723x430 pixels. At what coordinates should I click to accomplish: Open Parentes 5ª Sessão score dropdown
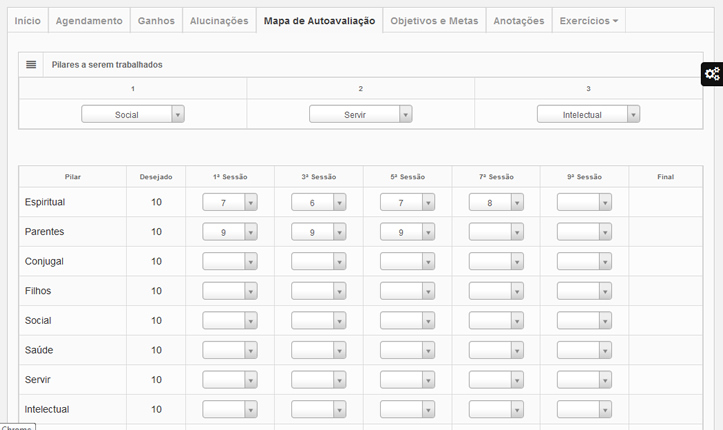(407, 231)
